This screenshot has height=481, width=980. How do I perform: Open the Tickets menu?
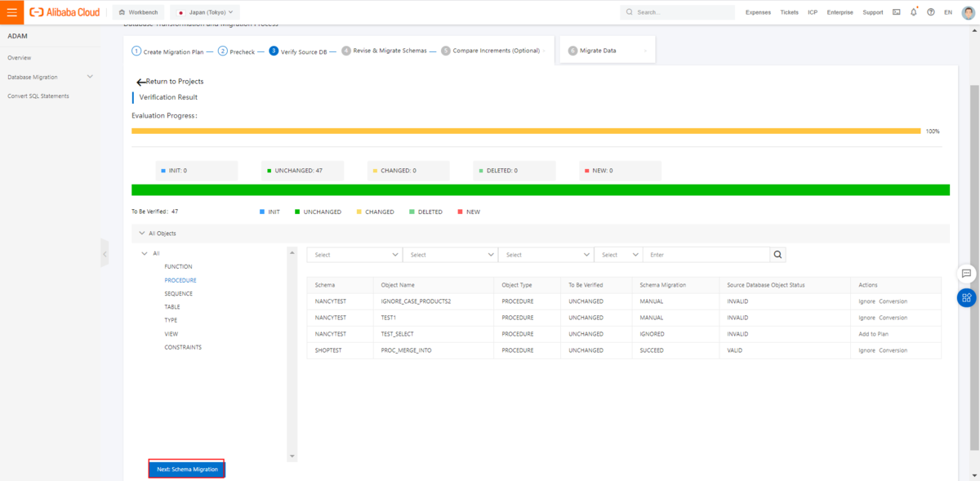coord(789,12)
